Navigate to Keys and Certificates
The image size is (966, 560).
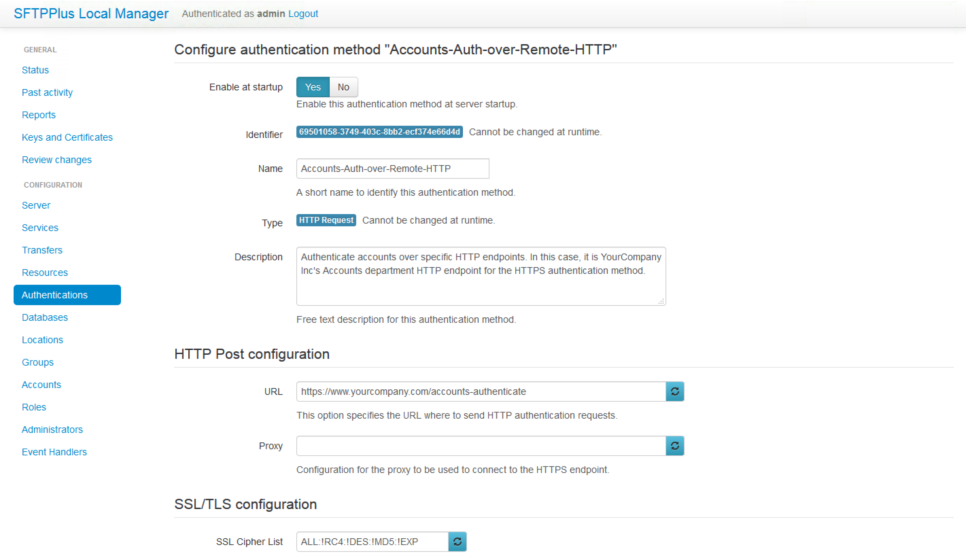pyautogui.click(x=67, y=137)
